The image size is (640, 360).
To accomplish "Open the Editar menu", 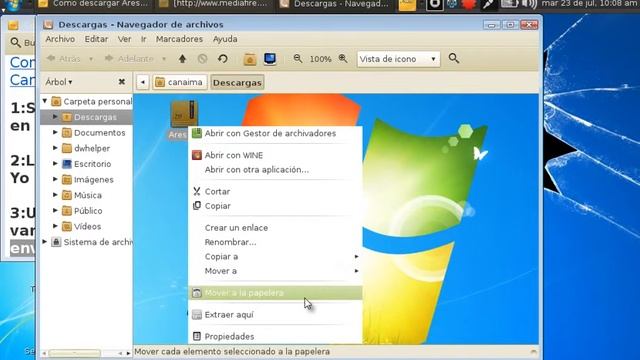I will pyautogui.click(x=96, y=39).
